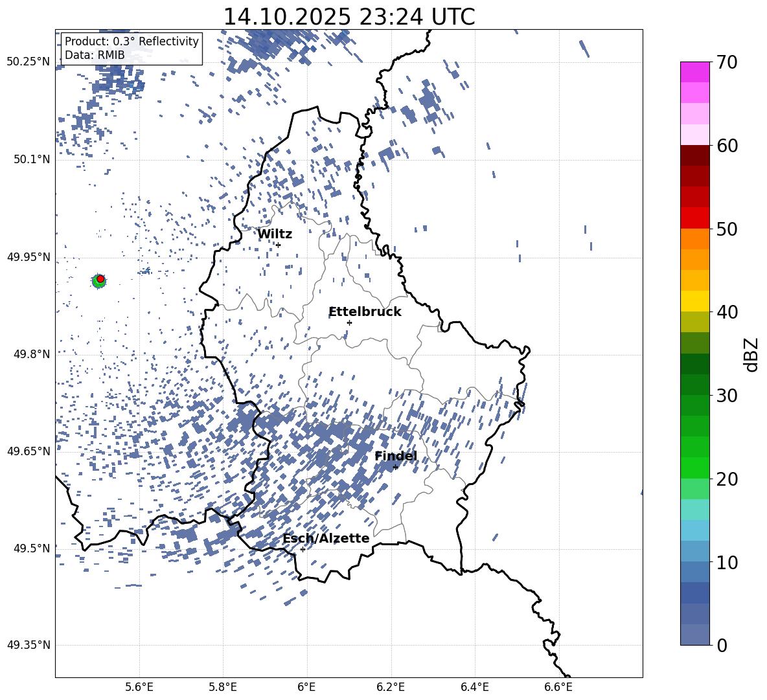Click the 6.4°E longitude label
Screen dimensions: 767x700
click(x=474, y=687)
